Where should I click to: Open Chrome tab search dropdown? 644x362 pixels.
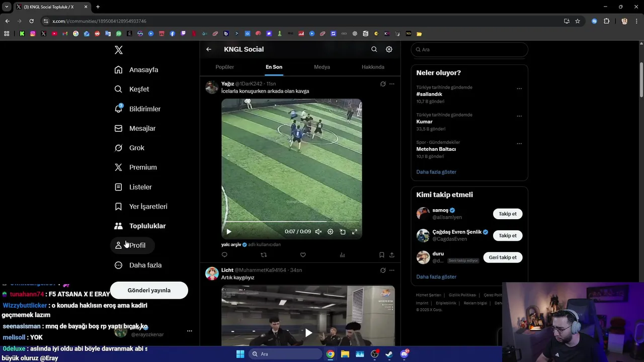pos(7,7)
